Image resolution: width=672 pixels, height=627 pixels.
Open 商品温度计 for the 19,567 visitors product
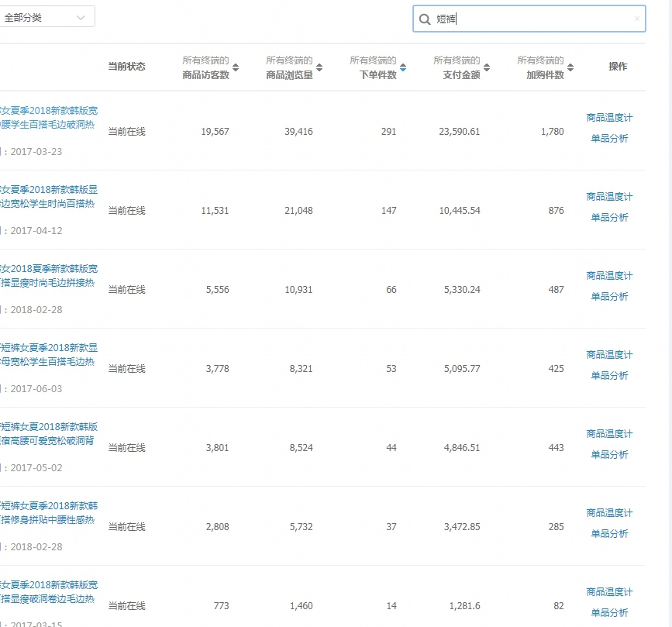pos(609,118)
